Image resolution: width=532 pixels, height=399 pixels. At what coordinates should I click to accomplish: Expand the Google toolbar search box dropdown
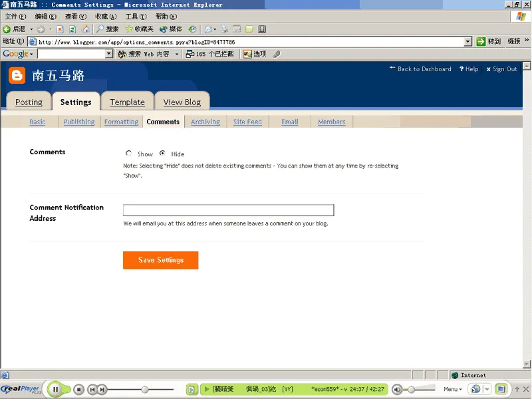point(110,54)
